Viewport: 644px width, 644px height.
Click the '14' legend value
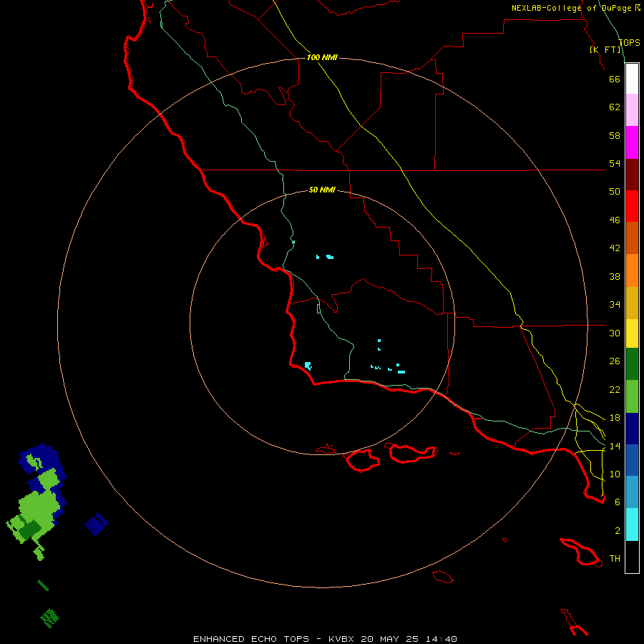point(615,446)
